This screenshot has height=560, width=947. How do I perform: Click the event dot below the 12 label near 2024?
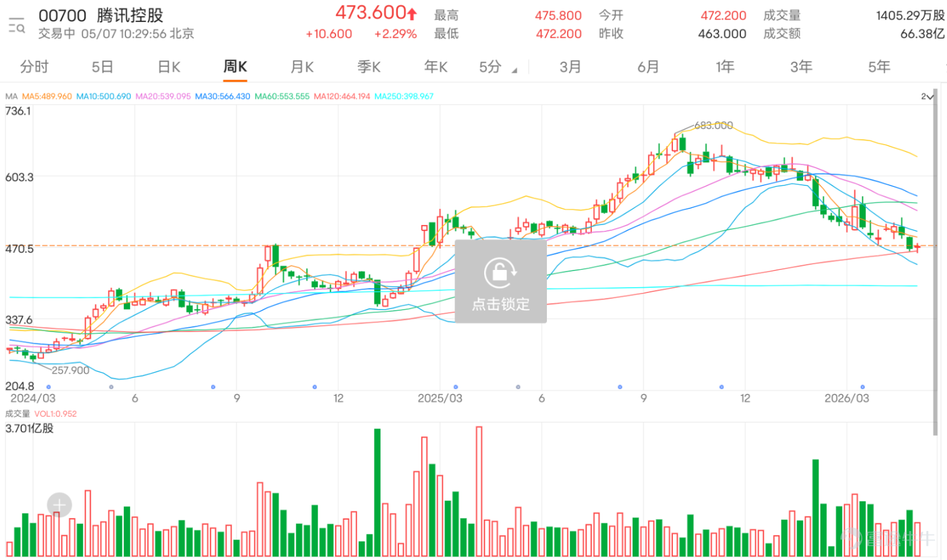click(x=314, y=387)
